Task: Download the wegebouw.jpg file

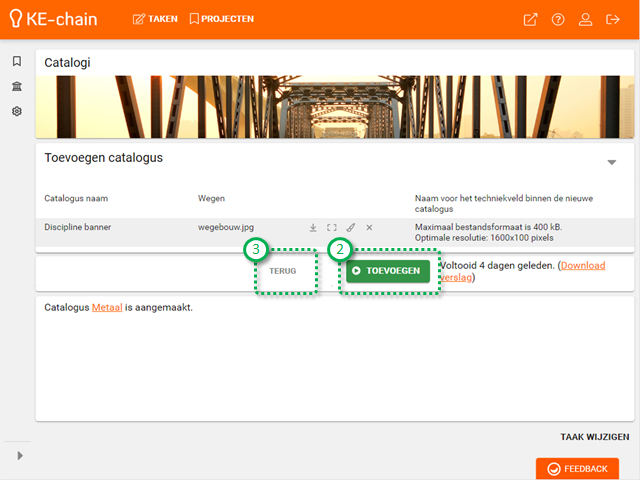Action: [312, 228]
